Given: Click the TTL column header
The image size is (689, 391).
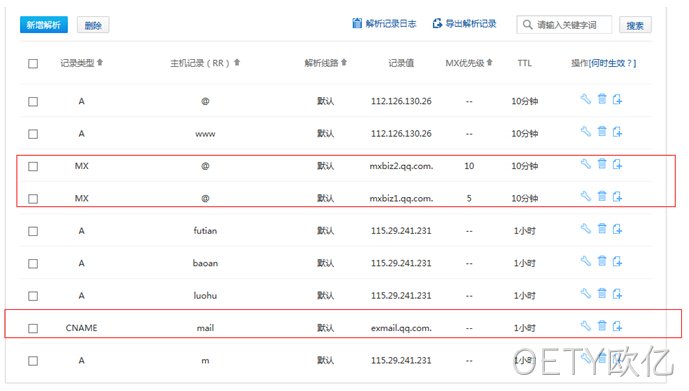Looking at the screenshot, I should 524,63.
